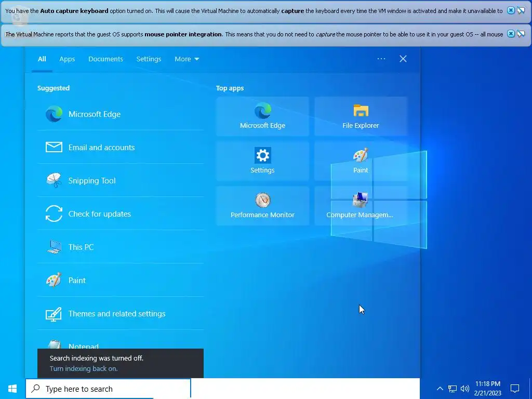532x399 pixels.
Task: Launch Paint from the Suggested list
Action: pos(121,280)
